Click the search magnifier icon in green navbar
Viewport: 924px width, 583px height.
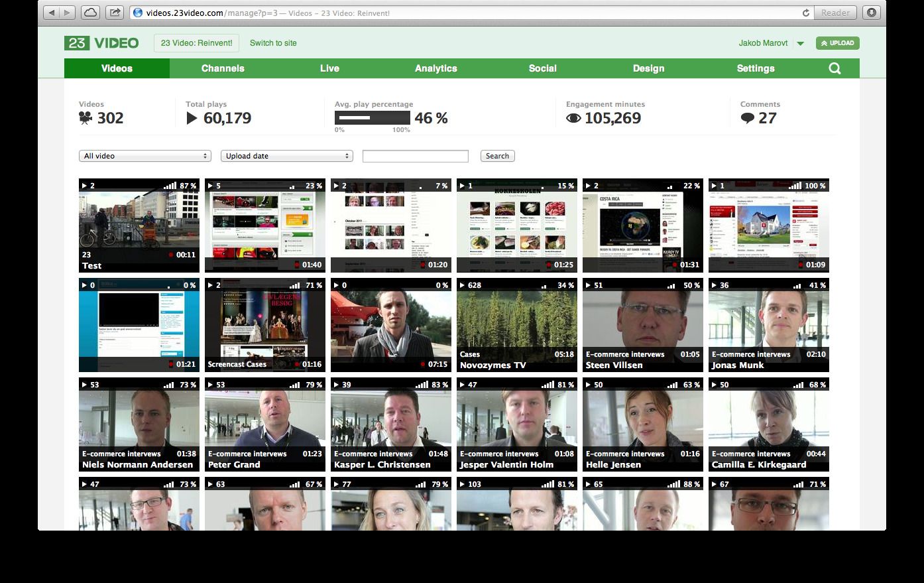pyautogui.click(x=835, y=68)
